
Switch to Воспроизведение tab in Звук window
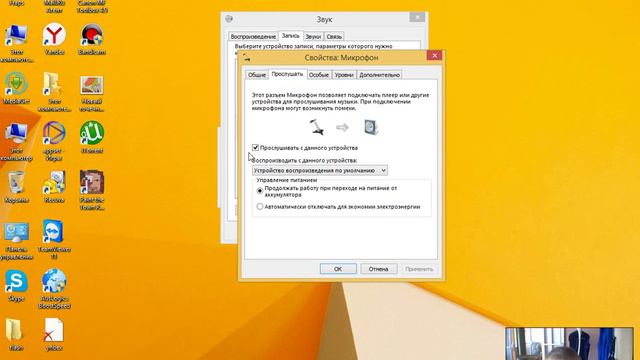tap(253, 36)
